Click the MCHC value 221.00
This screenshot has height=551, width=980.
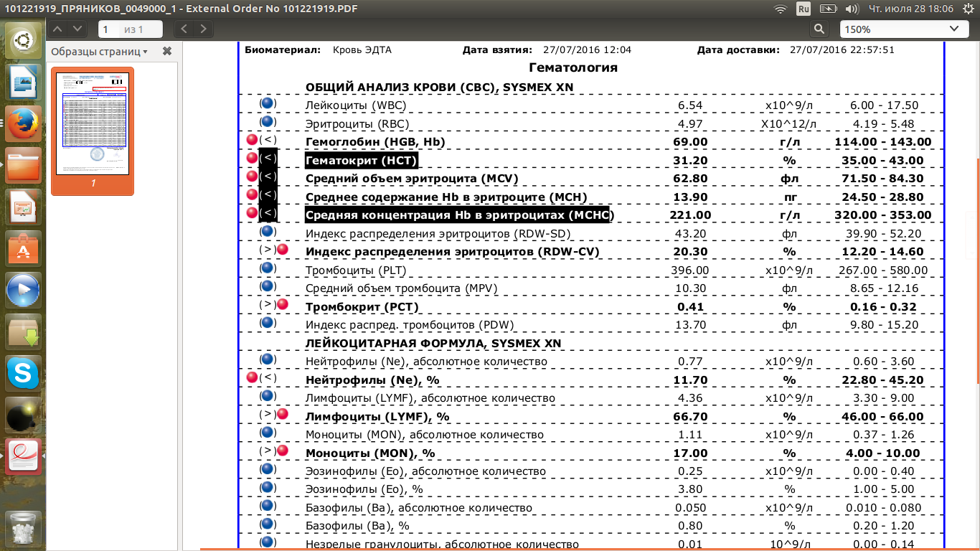[x=689, y=215]
